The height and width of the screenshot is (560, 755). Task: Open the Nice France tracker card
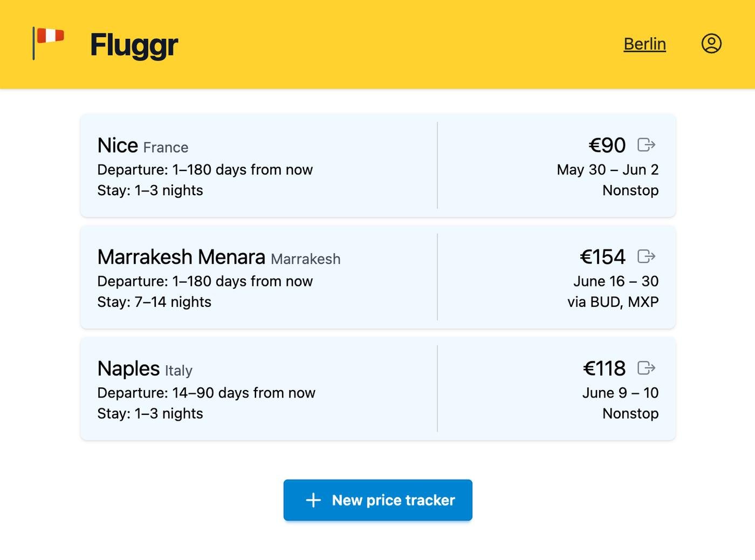259,165
